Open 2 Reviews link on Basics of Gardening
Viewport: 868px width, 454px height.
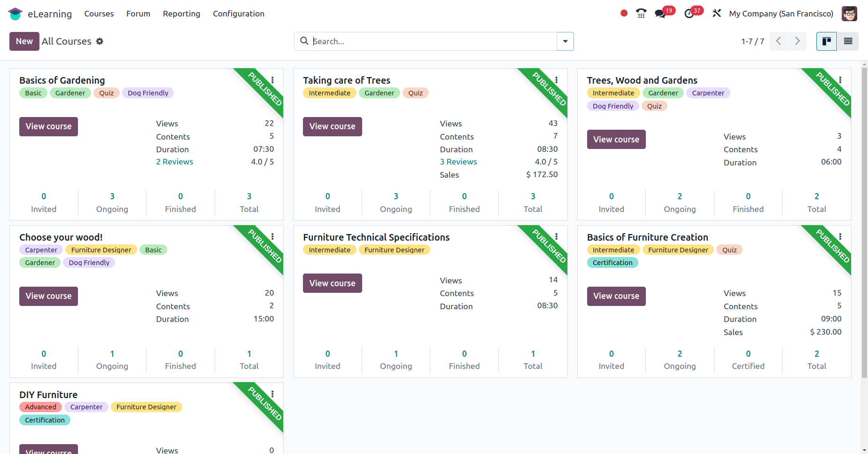click(175, 162)
